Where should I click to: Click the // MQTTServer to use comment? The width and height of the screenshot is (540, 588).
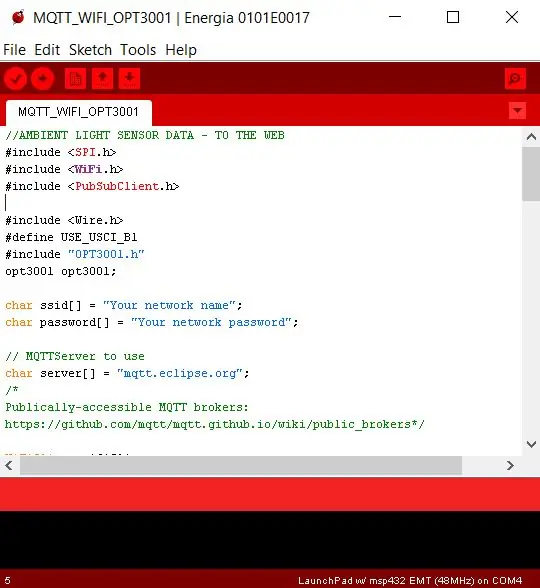75,356
